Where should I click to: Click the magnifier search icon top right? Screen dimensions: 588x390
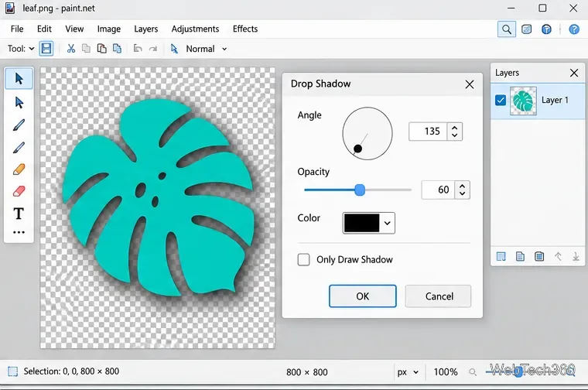[507, 29]
